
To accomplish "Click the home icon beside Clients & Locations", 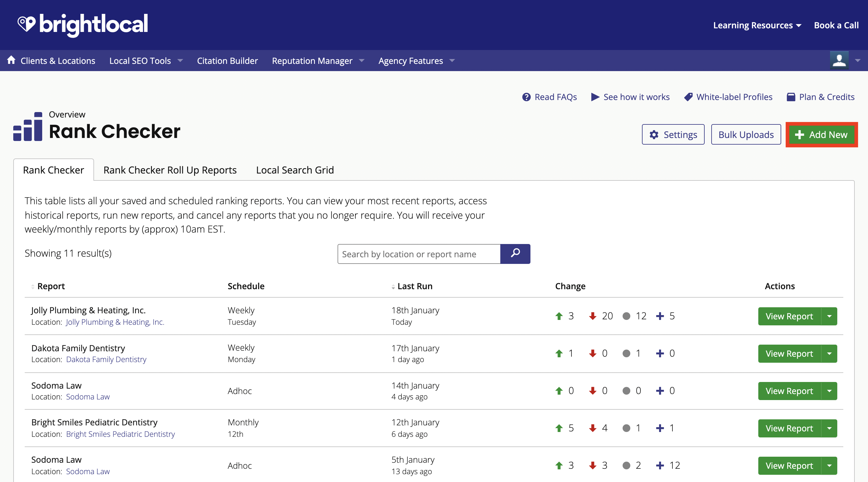I will click(x=11, y=60).
